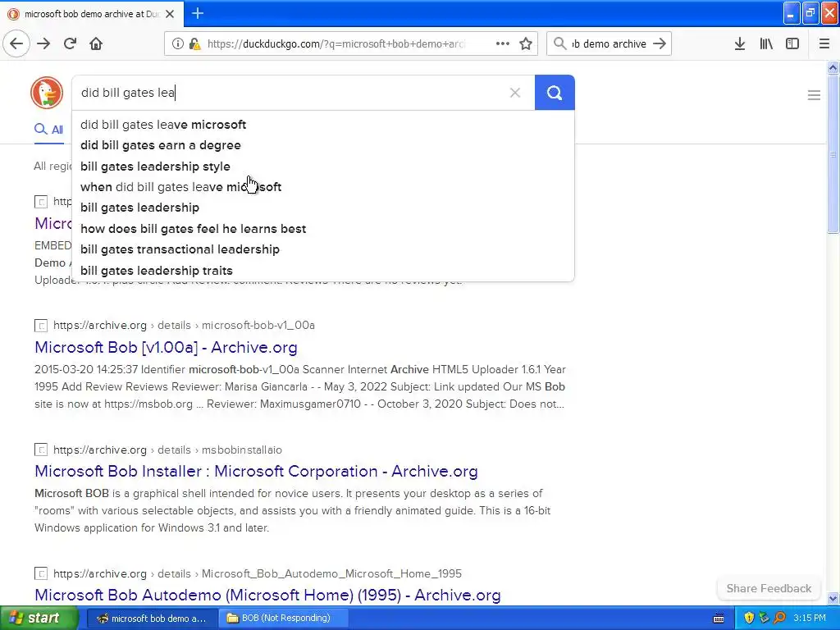This screenshot has width=840, height=630.
Task: Bookmark this page with the star icon
Action: coord(526,43)
